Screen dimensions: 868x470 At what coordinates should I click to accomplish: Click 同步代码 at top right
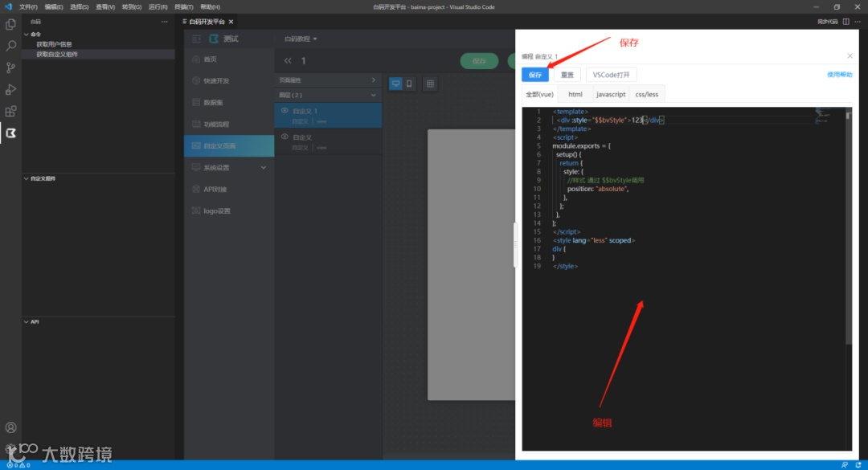click(x=827, y=22)
